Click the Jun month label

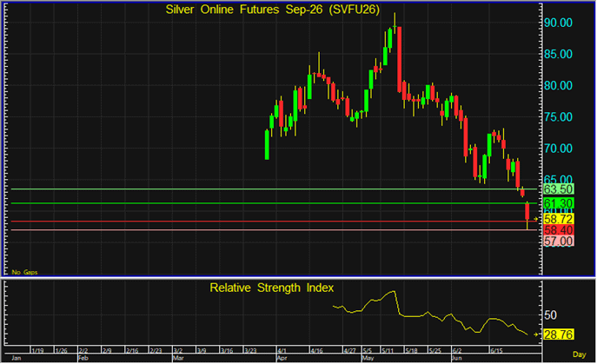pyautogui.click(x=456, y=358)
